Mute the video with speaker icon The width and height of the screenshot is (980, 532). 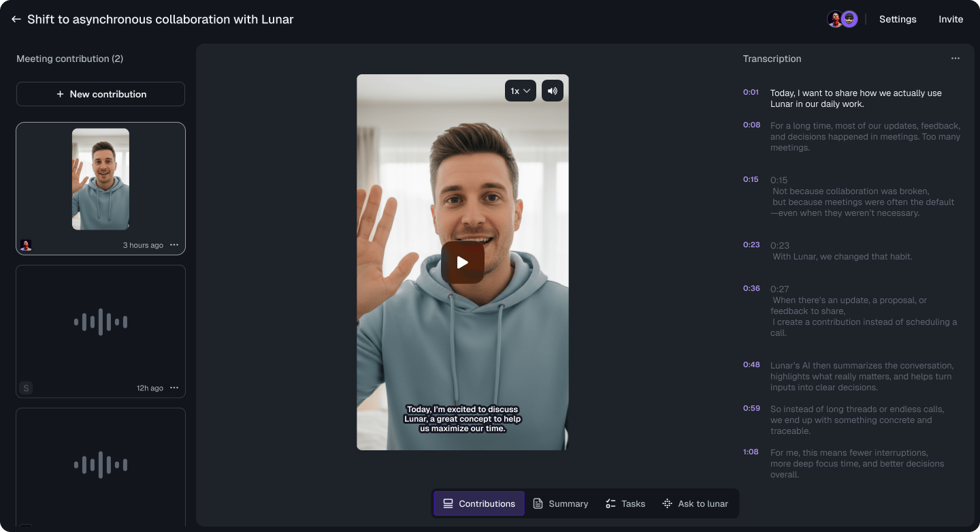pyautogui.click(x=552, y=91)
